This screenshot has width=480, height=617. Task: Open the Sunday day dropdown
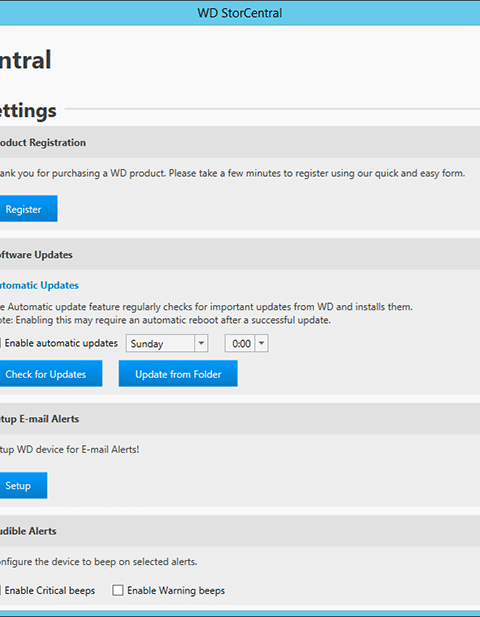167,344
